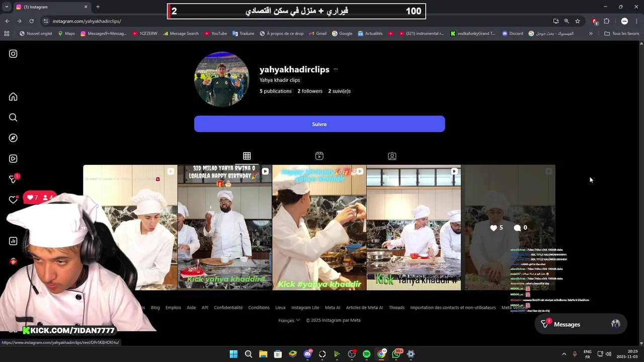Switch to the Reels profile tab
Screen dimensions: 644x362
click(319, 156)
